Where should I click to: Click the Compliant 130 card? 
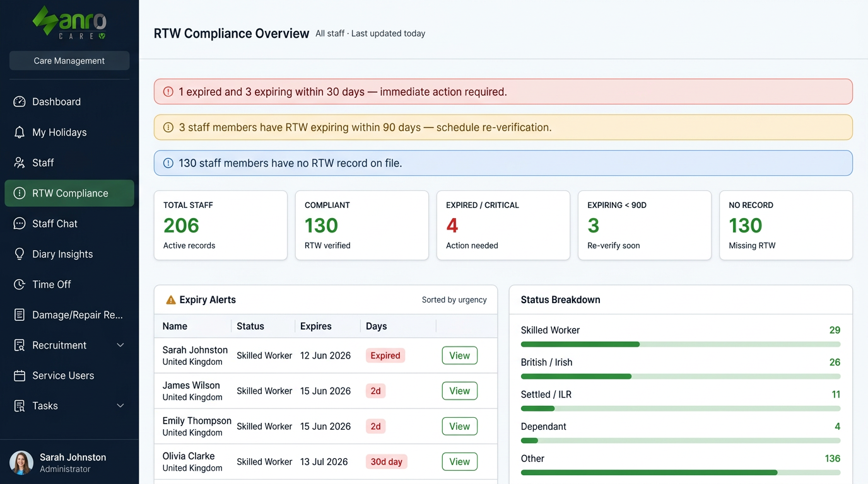click(362, 225)
